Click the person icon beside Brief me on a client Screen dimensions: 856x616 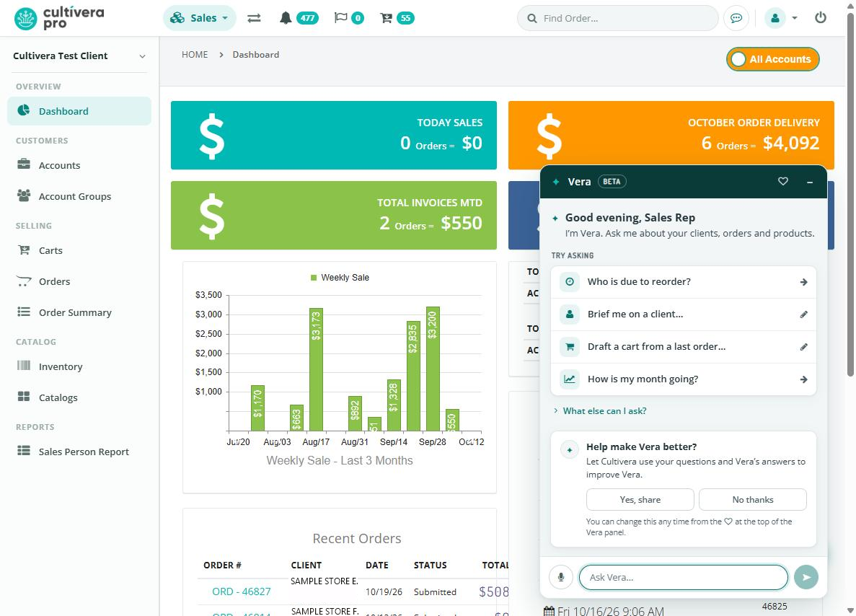pos(570,314)
